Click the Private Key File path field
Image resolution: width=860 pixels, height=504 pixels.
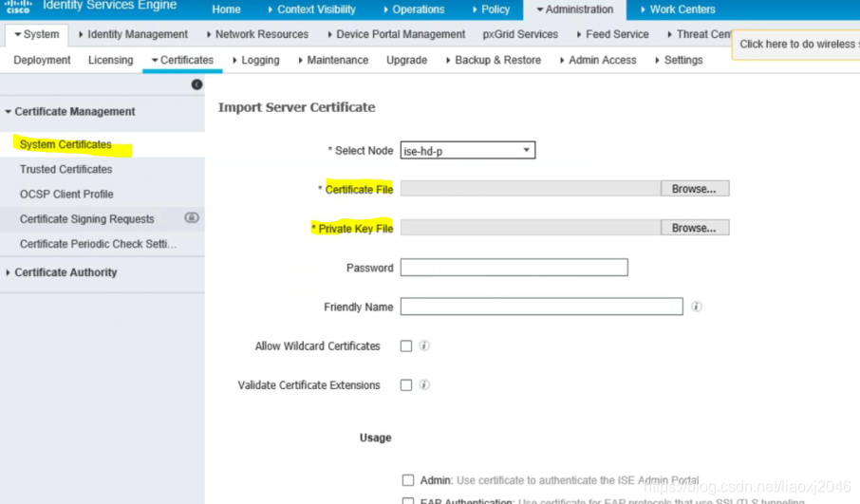click(x=531, y=228)
